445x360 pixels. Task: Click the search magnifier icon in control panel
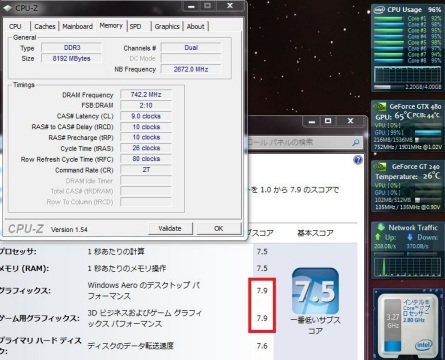356,142
